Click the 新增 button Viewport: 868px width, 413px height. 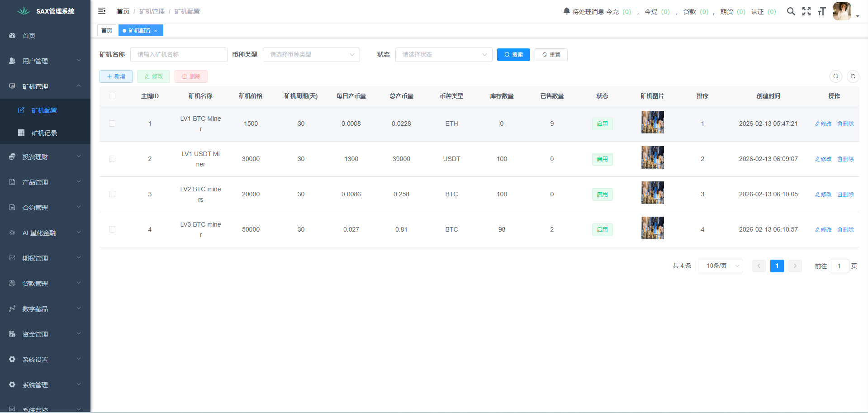[x=116, y=76]
